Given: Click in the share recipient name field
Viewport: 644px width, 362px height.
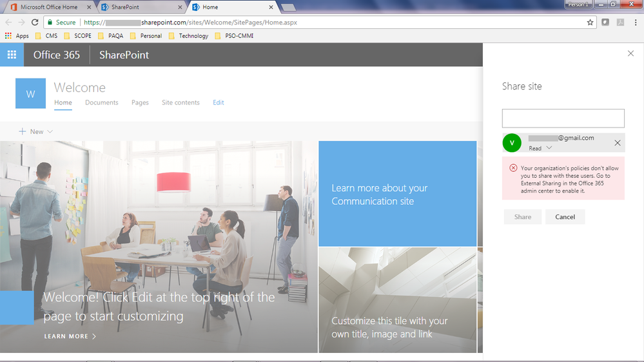Looking at the screenshot, I should pyautogui.click(x=563, y=119).
